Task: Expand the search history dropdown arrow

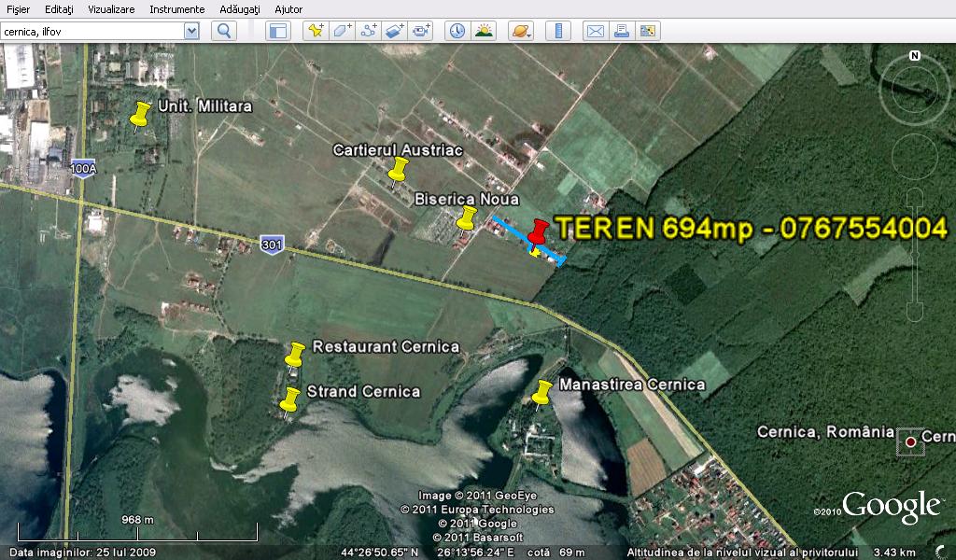Action: click(191, 31)
